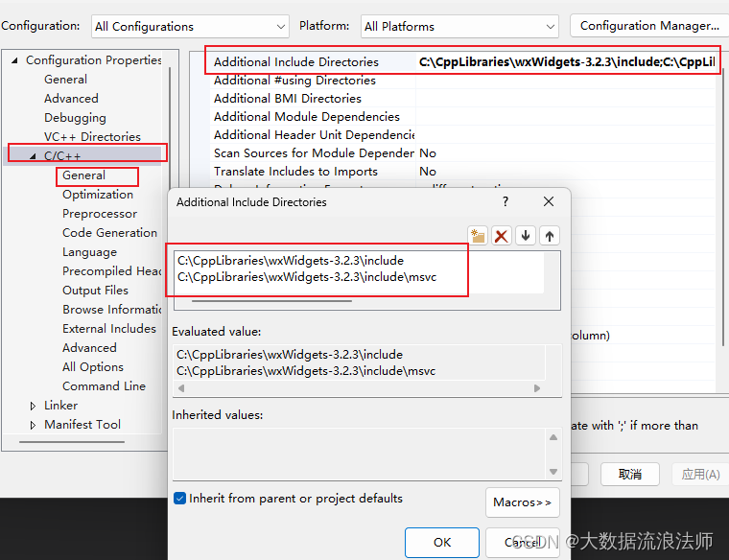The height and width of the screenshot is (560, 729).
Task: Select the VC++ Directories tree item
Action: 92,136
